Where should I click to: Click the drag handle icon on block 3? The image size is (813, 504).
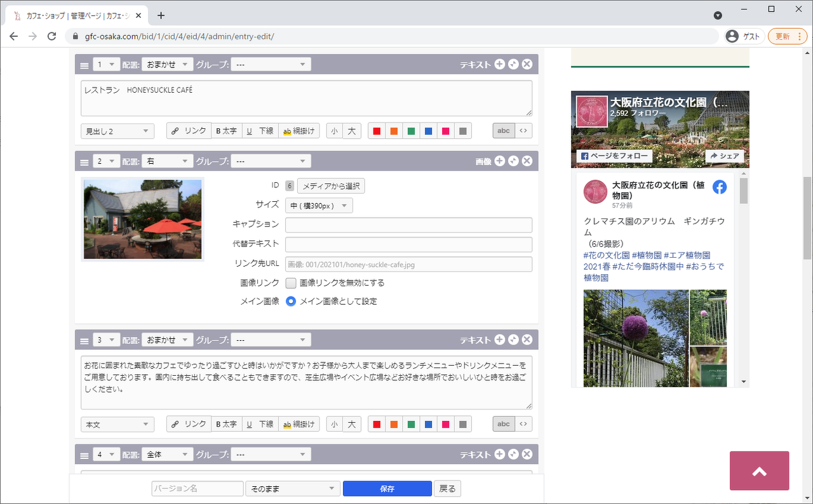[84, 341]
